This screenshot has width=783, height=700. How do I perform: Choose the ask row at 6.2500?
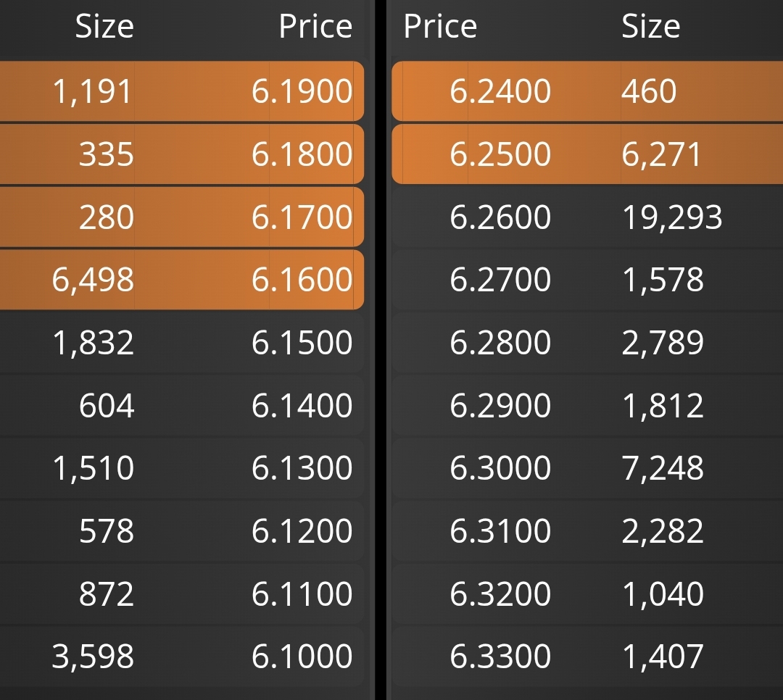pos(587,154)
